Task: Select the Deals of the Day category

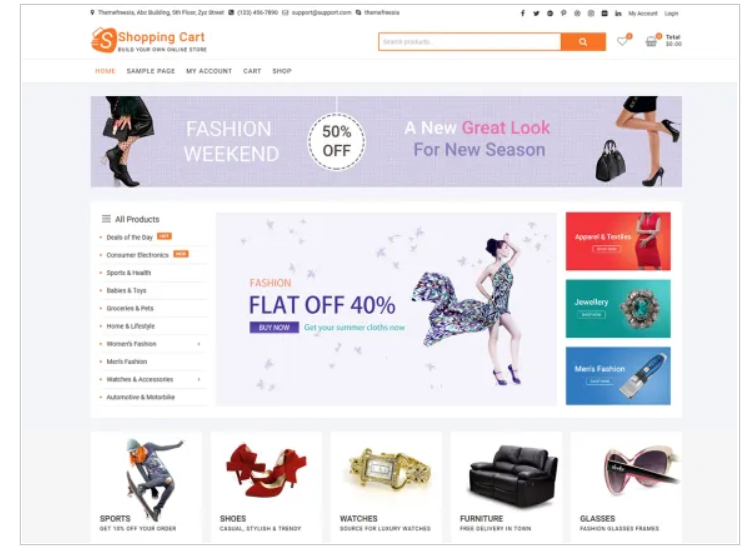Action: [130, 237]
